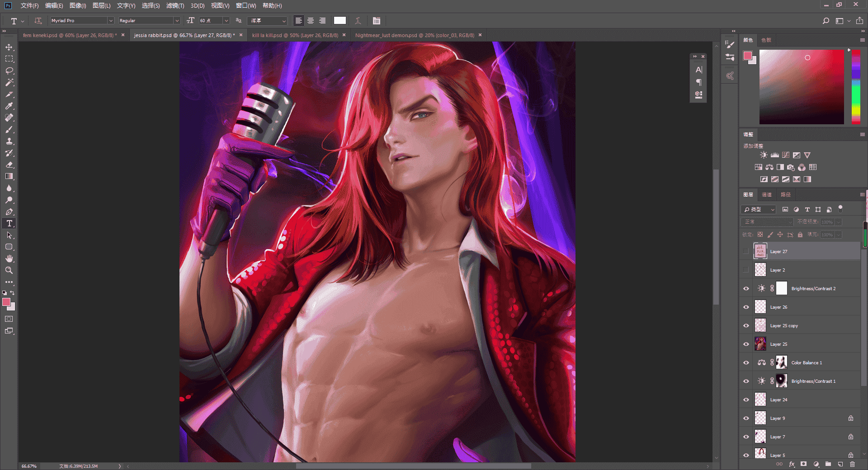Open the font size dropdown
Image resolution: width=868 pixels, height=470 pixels.
(x=226, y=21)
